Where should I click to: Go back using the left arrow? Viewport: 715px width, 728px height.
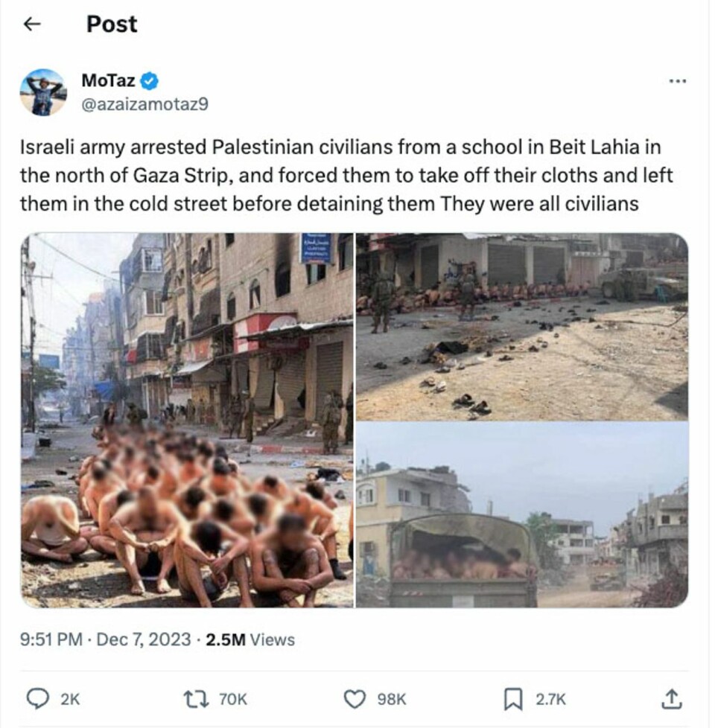coord(32,24)
